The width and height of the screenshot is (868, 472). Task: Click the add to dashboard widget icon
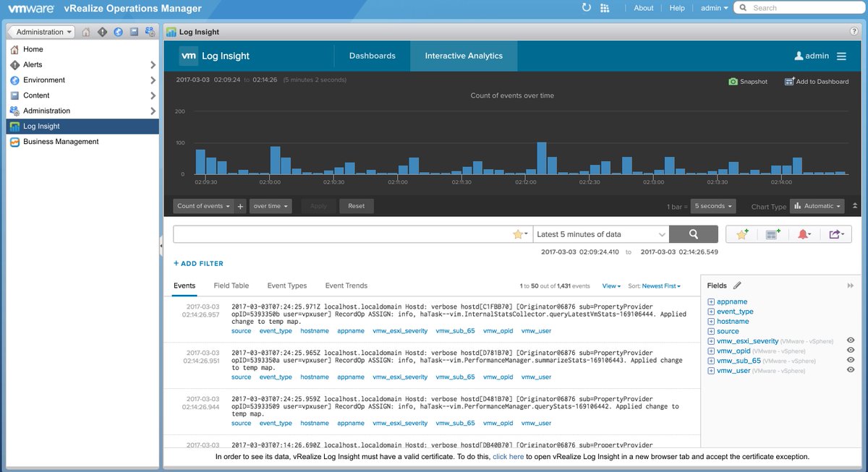(773, 234)
